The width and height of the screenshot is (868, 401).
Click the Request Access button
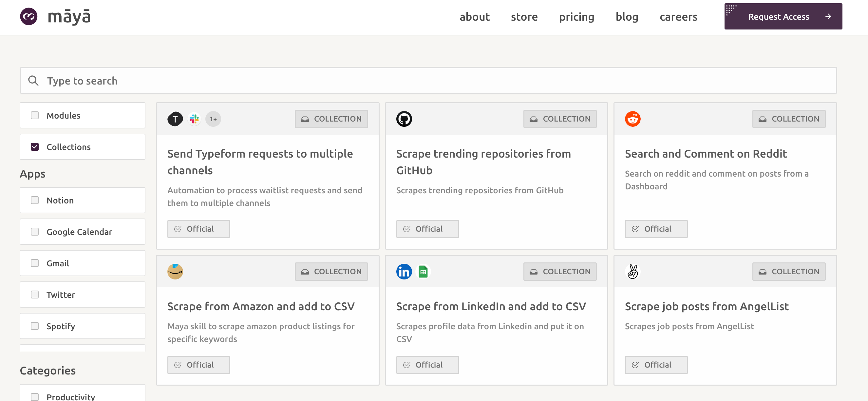783,16
